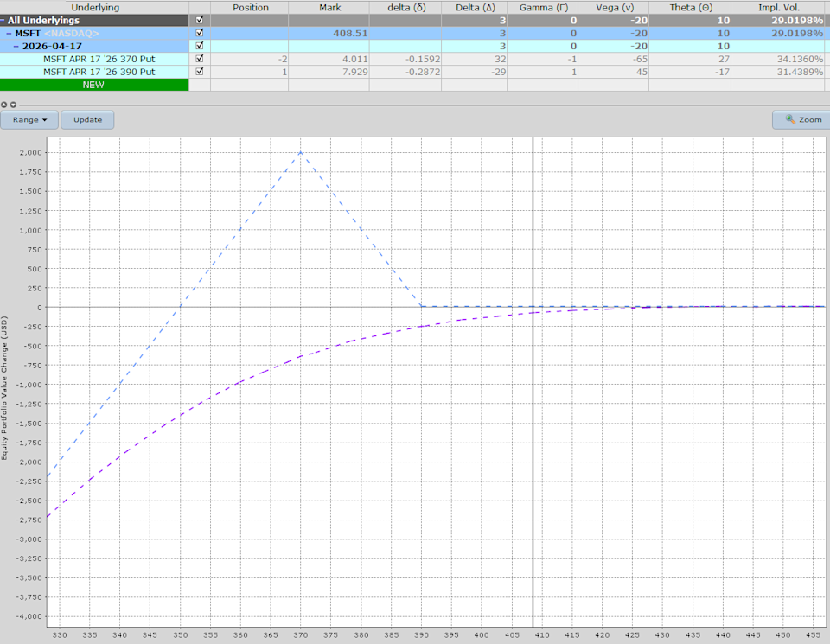Uncheck the All Underlyings checkbox
Screen dimensions: 830x644
[201, 20]
